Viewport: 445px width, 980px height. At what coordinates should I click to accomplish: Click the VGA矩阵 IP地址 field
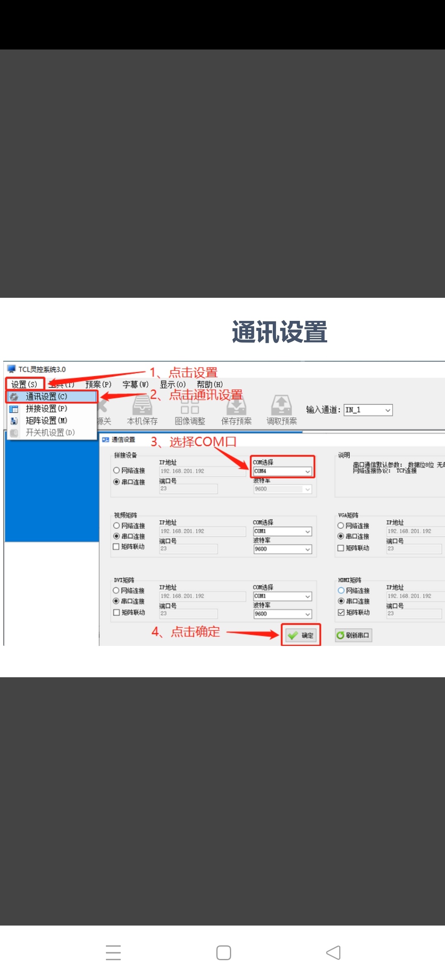coord(415,532)
